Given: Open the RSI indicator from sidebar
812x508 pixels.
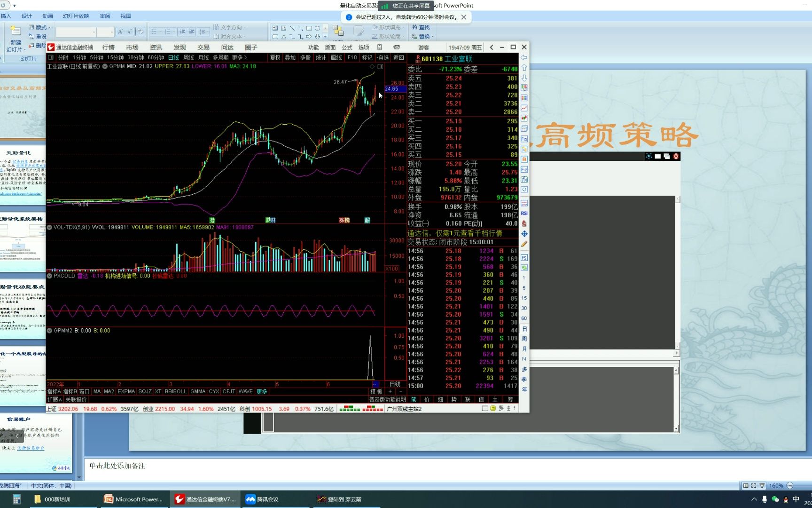Looking at the screenshot, I should [x=524, y=214].
